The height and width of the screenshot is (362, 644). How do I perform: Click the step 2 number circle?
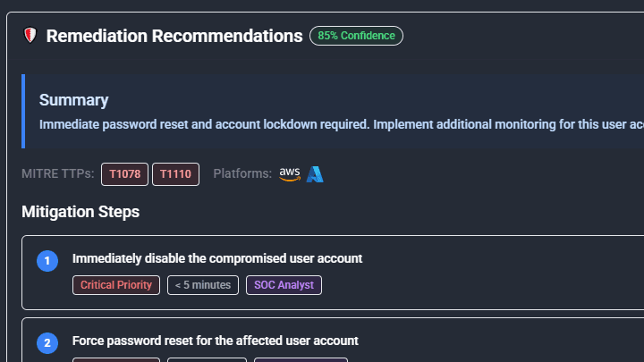(x=47, y=342)
